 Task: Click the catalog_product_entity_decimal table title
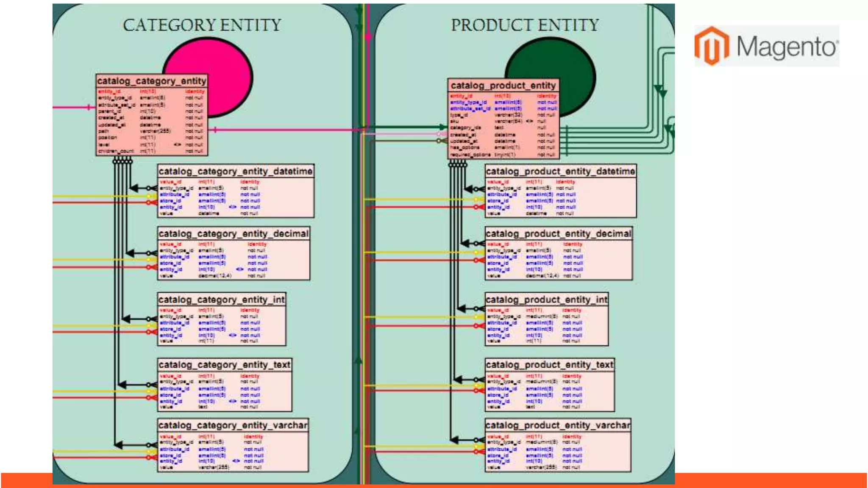coord(558,233)
